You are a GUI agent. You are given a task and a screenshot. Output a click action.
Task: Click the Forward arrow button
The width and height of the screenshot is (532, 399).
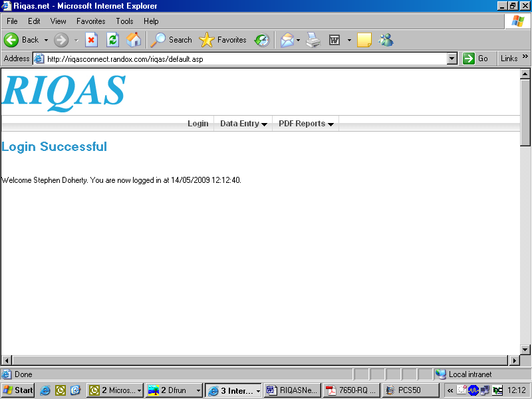point(61,40)
